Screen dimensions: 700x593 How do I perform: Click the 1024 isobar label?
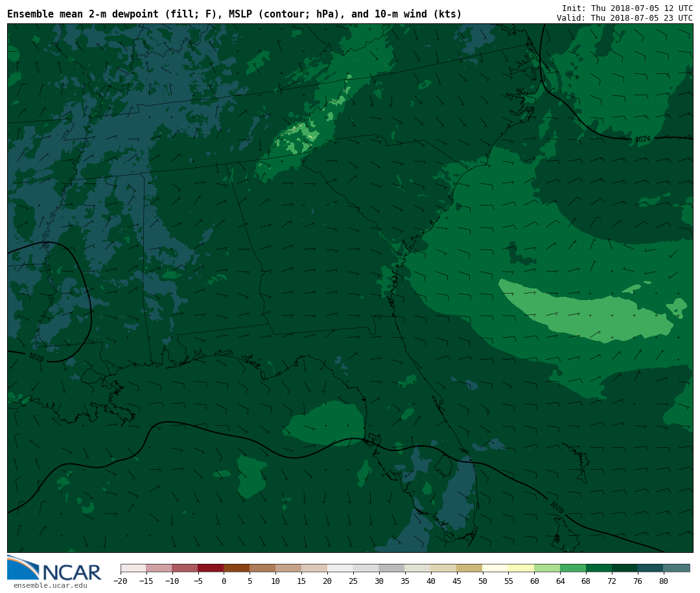click(642, 139)
